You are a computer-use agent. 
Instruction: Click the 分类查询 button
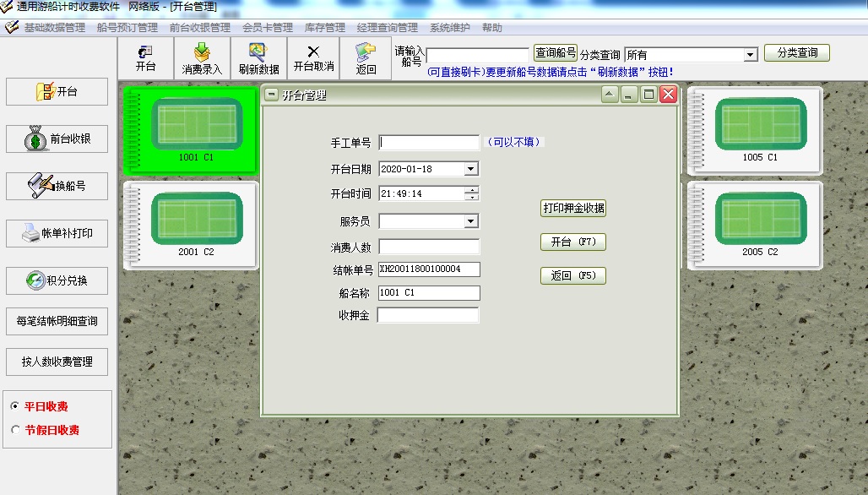(797, 52)
